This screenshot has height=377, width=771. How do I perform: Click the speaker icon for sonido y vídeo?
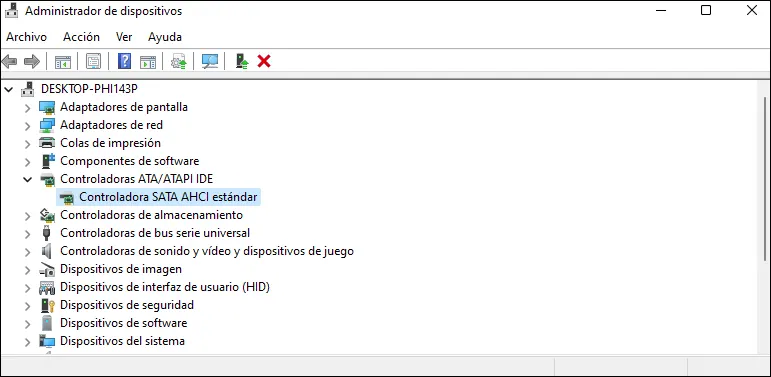pos(47,251)
